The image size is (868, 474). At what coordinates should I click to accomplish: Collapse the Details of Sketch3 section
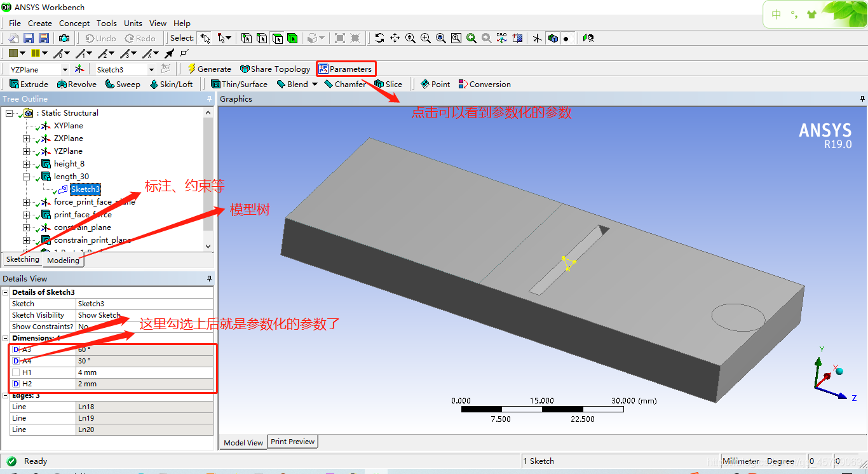coord(6,292)
